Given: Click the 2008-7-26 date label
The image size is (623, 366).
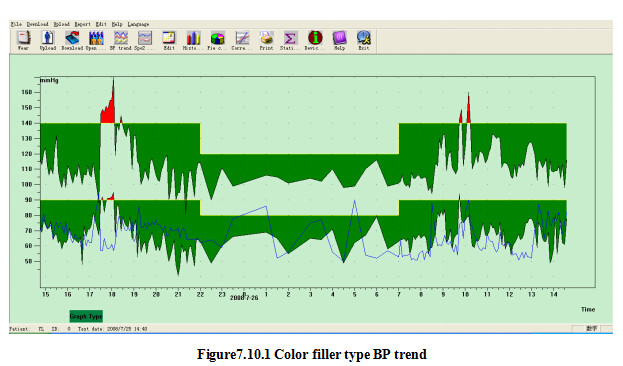Looking at the screenshot, I should point(244,298).
